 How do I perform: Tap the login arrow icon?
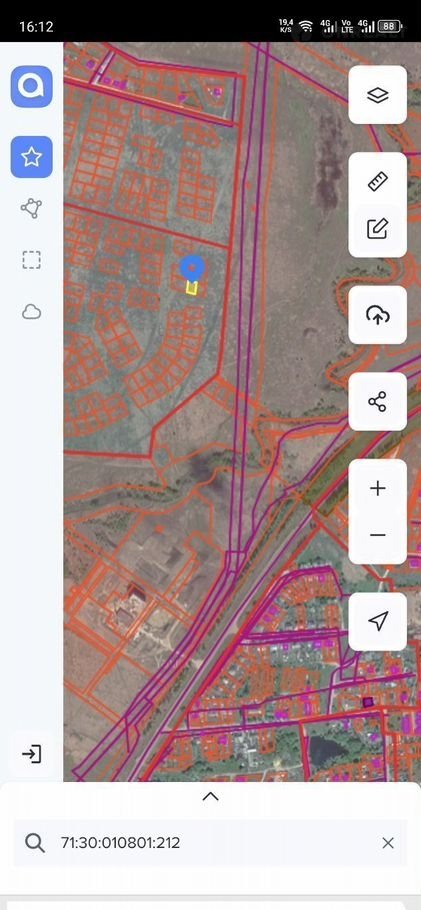pos(31,754)
